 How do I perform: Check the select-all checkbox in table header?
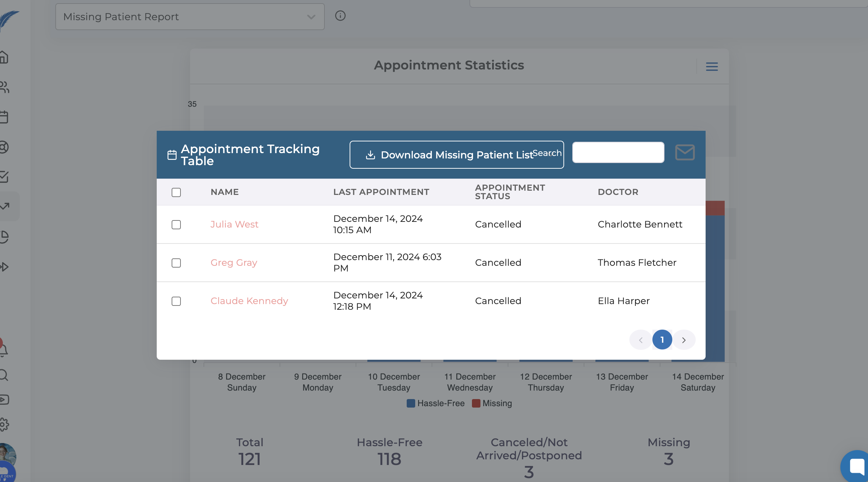click(x=176, y=192)
